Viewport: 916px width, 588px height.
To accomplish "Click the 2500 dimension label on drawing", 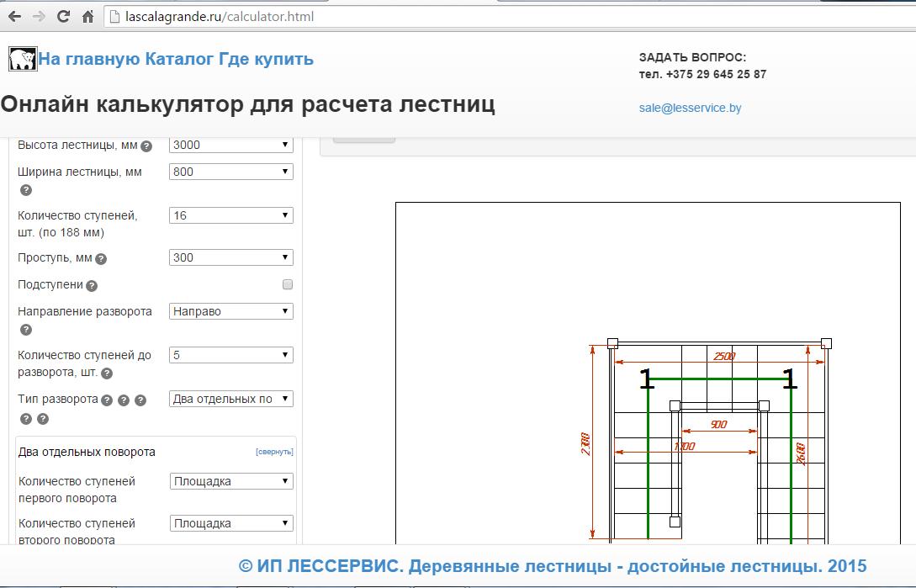I will click(724, 356).
